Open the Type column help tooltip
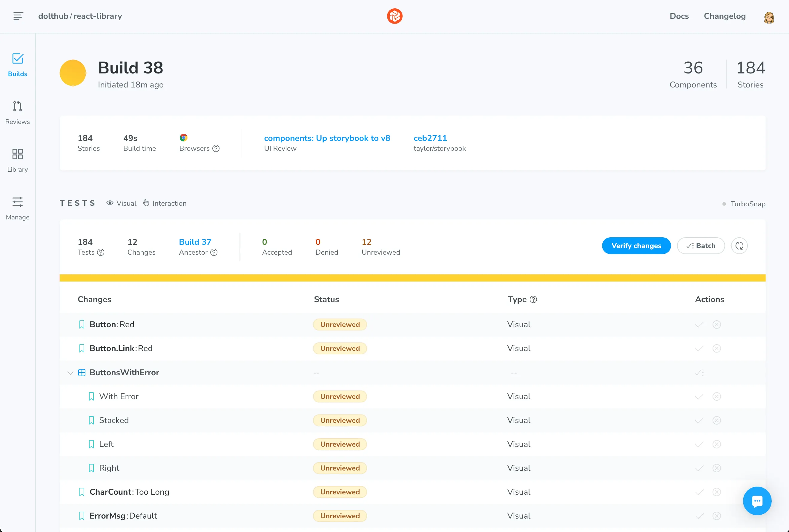Image resolution: width=789 pixels, height=532 pixels. click(533, 300)
